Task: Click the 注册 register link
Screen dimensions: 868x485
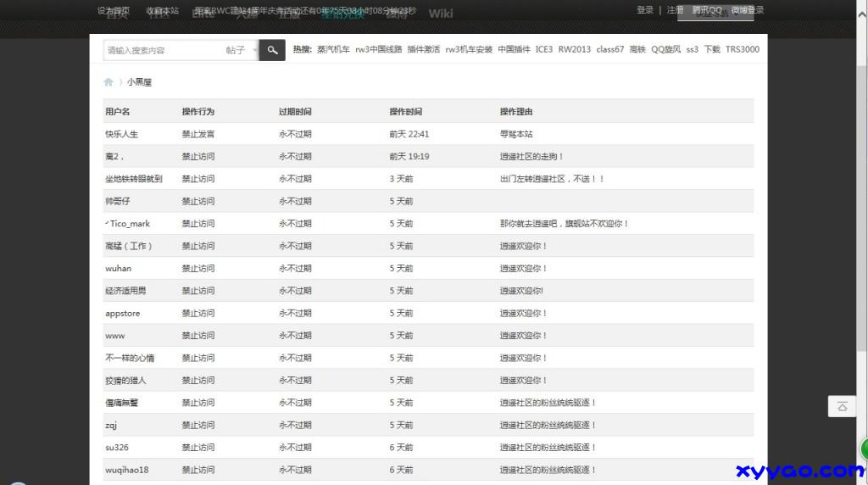Action: pyautogui.click(x=675, y=10)
